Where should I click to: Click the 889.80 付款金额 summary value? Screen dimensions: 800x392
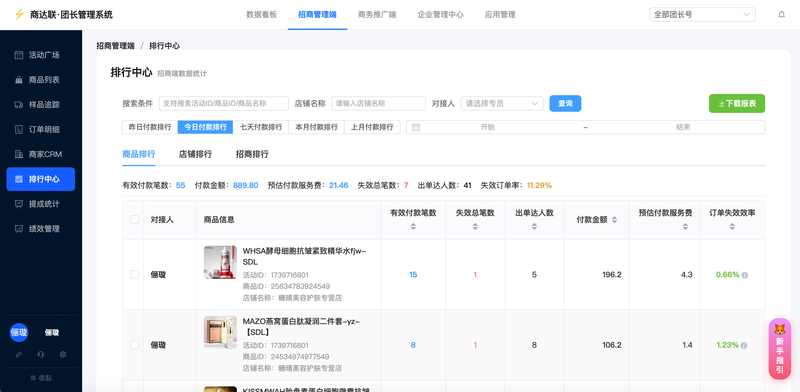(x=246, y=185)
